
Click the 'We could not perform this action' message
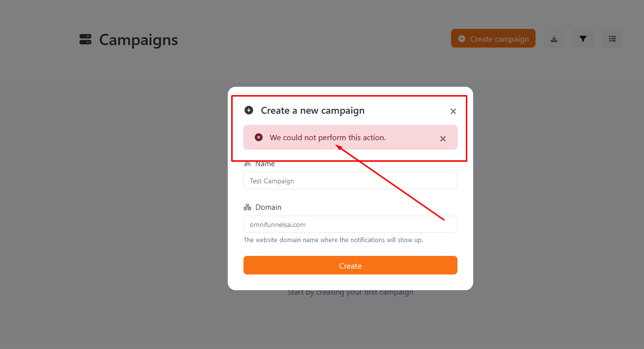point(328,137)
